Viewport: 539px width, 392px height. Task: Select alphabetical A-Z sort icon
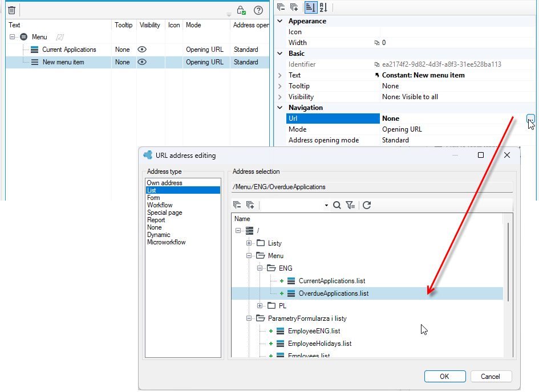point(323,7)
